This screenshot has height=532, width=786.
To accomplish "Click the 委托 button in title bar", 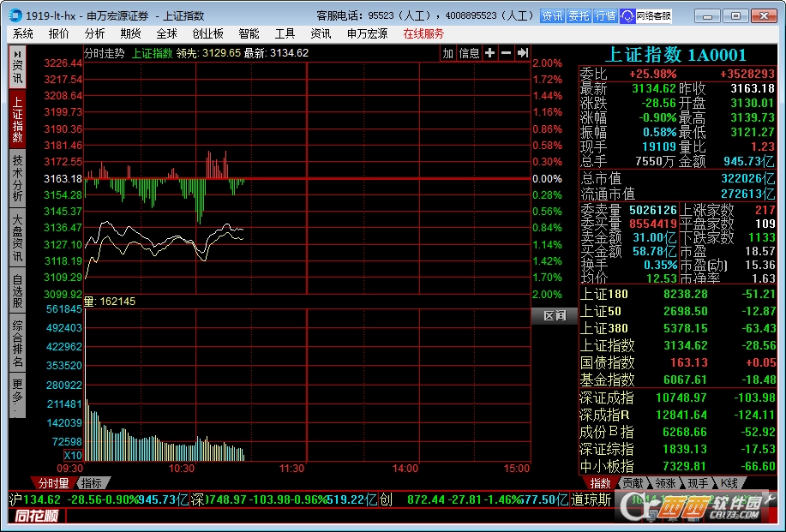I will click(579, 16).
